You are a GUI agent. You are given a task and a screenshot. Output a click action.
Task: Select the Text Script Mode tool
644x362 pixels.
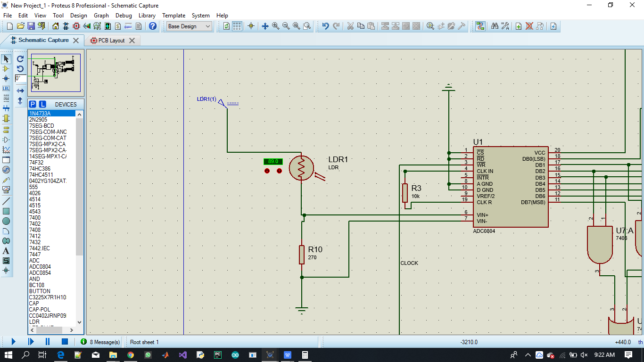[6, 98]
